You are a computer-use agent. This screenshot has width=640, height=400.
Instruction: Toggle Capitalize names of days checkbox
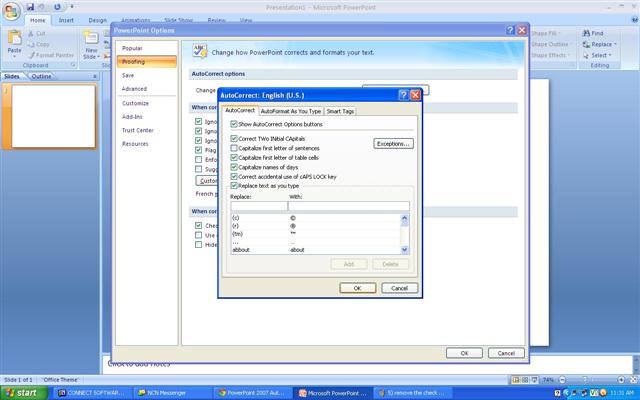click(x=234, y=167)
